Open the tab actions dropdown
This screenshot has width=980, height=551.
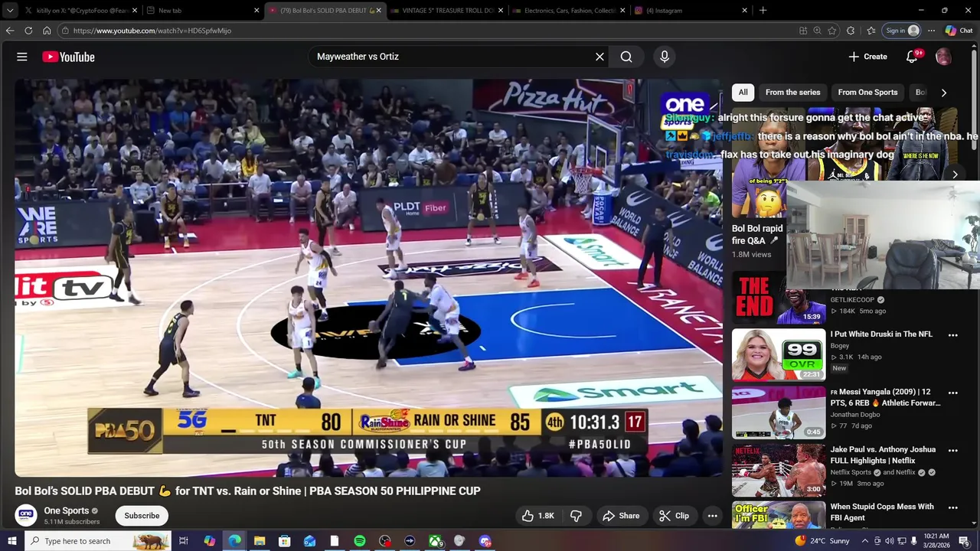pos(10,11)
